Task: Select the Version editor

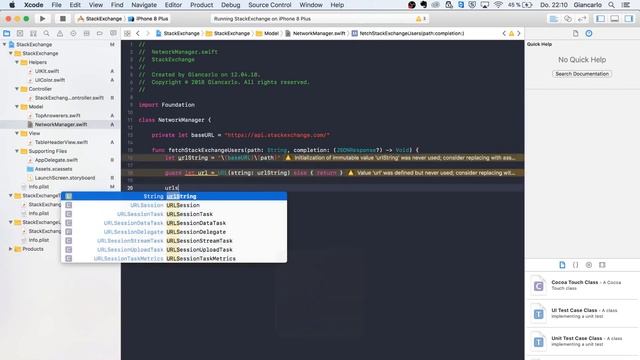Action: click(582, 19)
